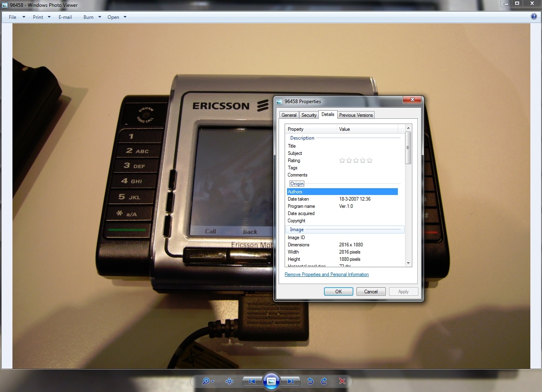Set rating to third star
Viewport: 542px width, 392px height.
tap(356, 160)
